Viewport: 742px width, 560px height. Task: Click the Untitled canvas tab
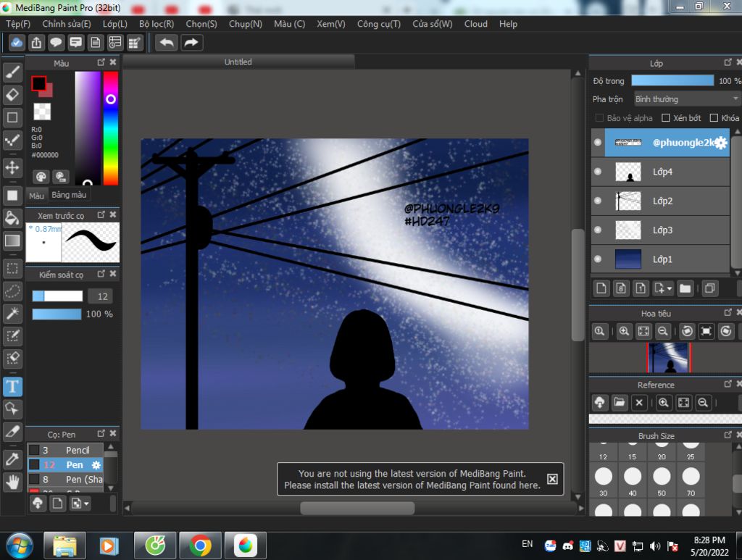(x=238, y=62)
